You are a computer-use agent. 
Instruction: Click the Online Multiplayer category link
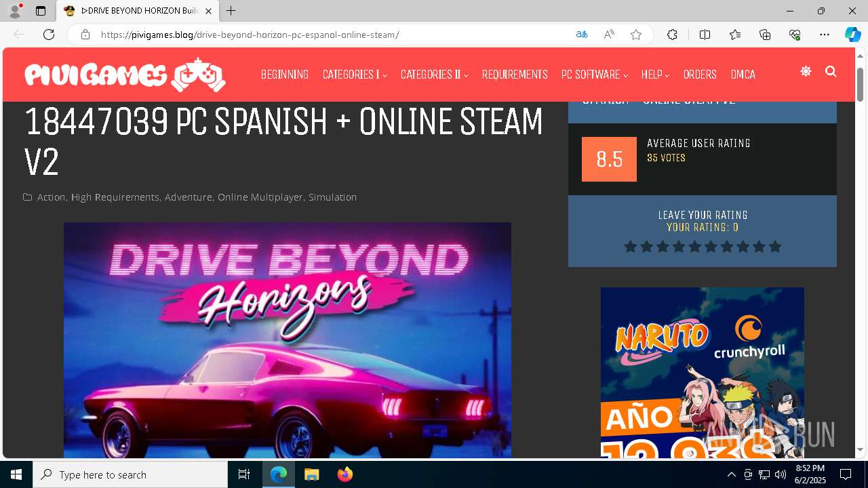[x=260, y=197]
